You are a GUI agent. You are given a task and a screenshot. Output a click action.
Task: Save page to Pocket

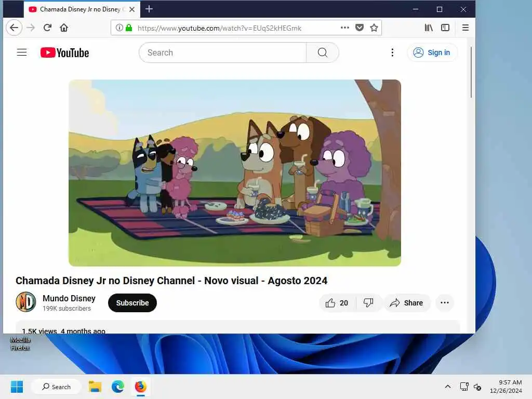click(360, 28)
